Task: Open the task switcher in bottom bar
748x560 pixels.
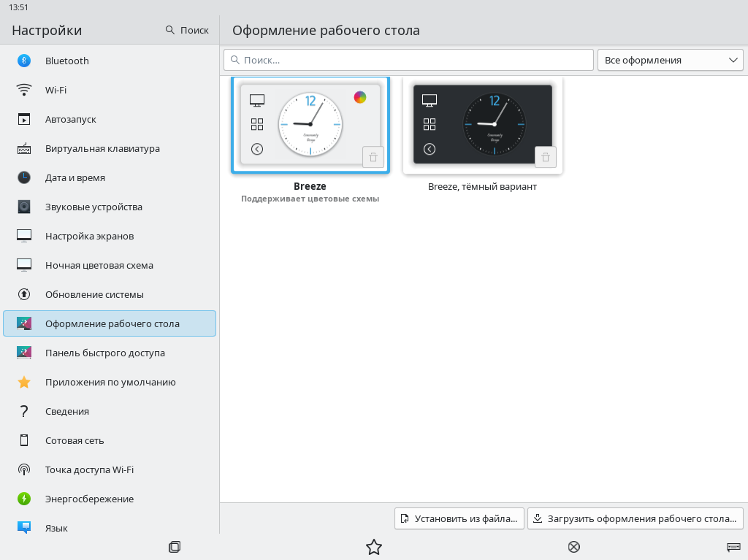Action: click(175, 547)
